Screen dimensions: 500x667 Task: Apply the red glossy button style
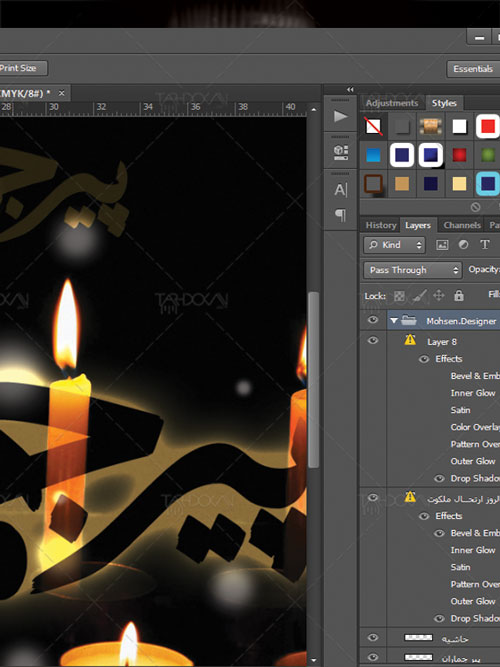point(459,155)
